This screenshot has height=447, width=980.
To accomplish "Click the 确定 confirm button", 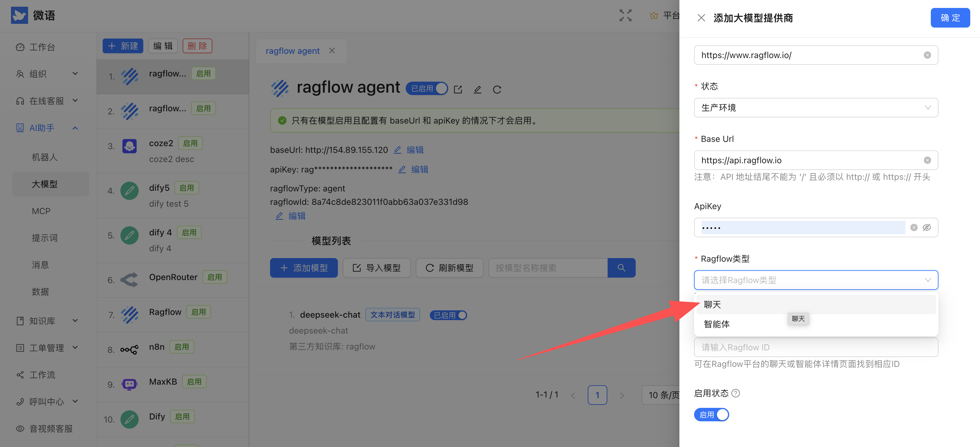I will pos(949,18).
